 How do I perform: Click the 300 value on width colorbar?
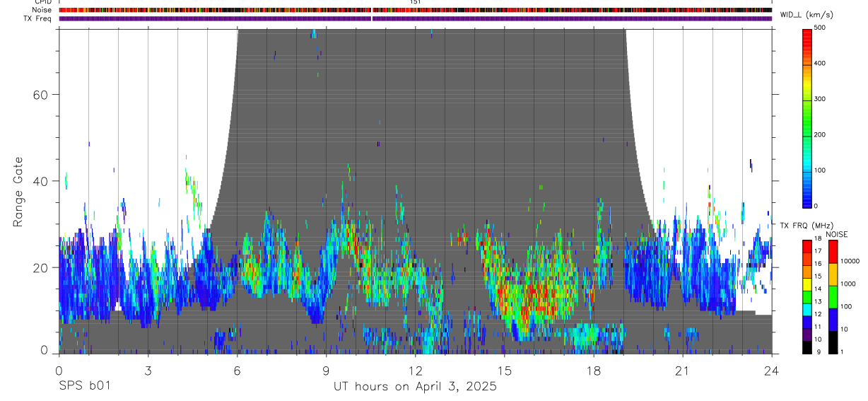click(820, 99)
